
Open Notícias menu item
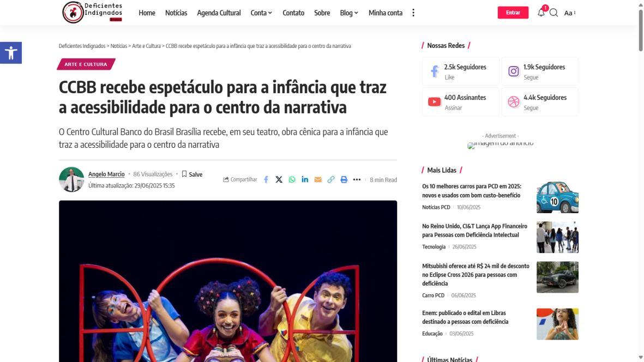(x=176, y=13)
